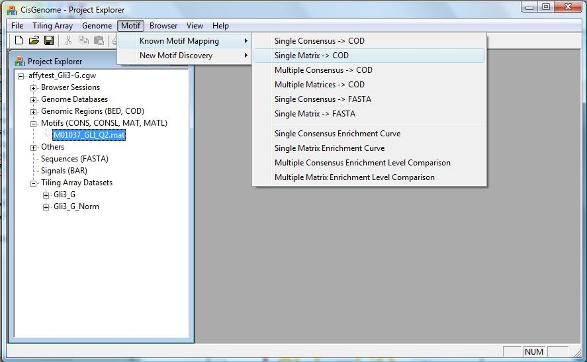
Task: Choose Multiple Matrix Enrichment Level Comparison
Action: point(369,177)
